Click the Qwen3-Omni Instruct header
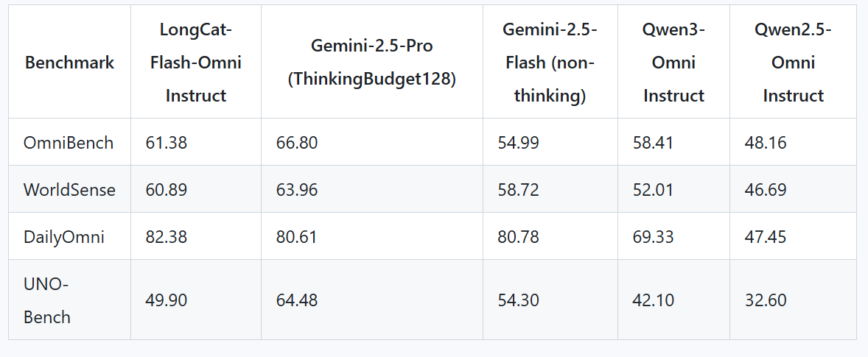Viewport: 868px width, 357px height. (x=673, y=63)
